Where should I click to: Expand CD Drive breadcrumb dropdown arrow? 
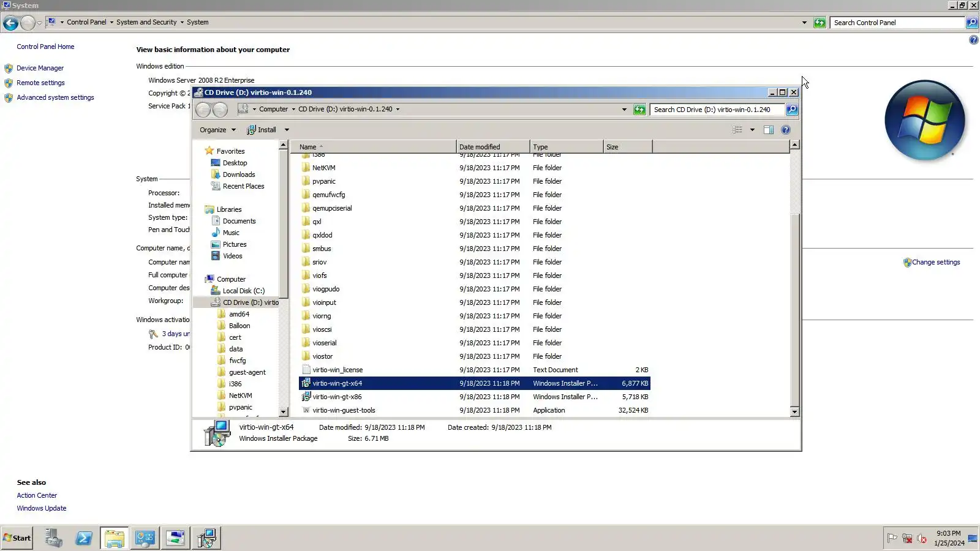(x=398, y=110)
